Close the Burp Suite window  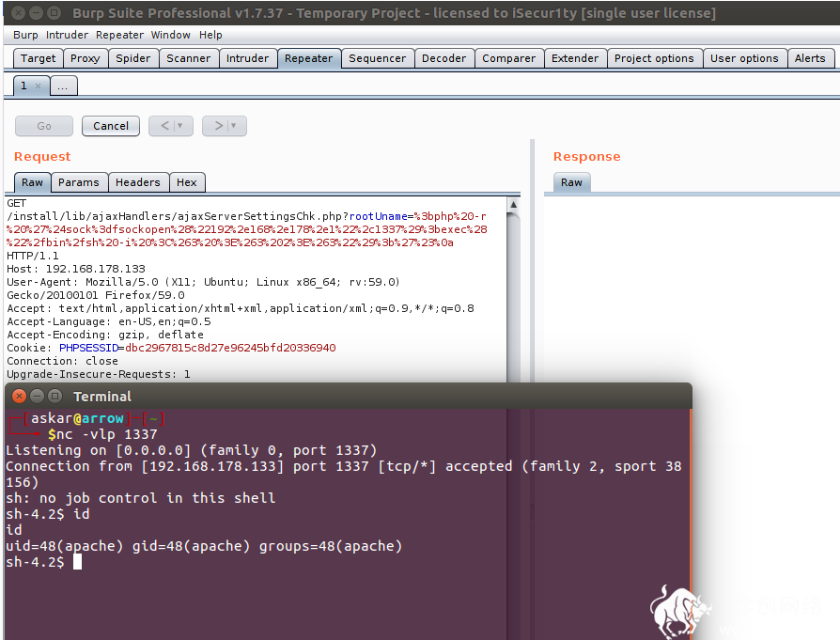pyautogui.click(x=18, y=12)
